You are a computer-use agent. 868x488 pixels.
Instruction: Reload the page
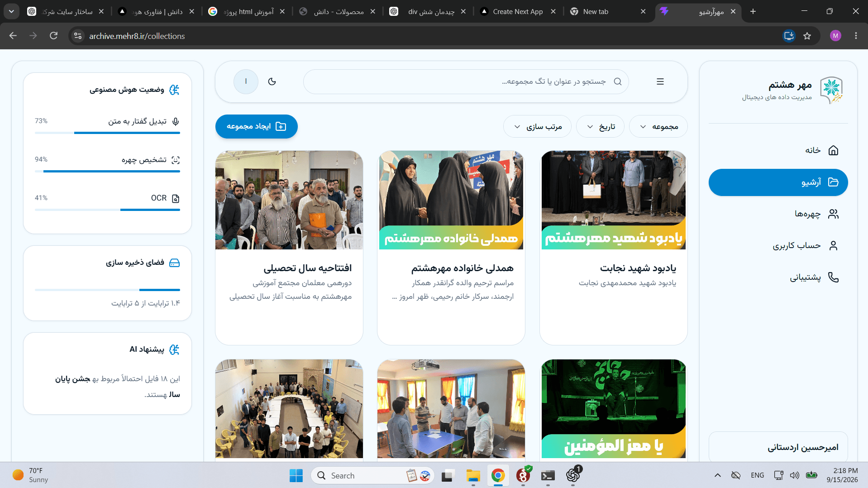click(x=53, y=36)
